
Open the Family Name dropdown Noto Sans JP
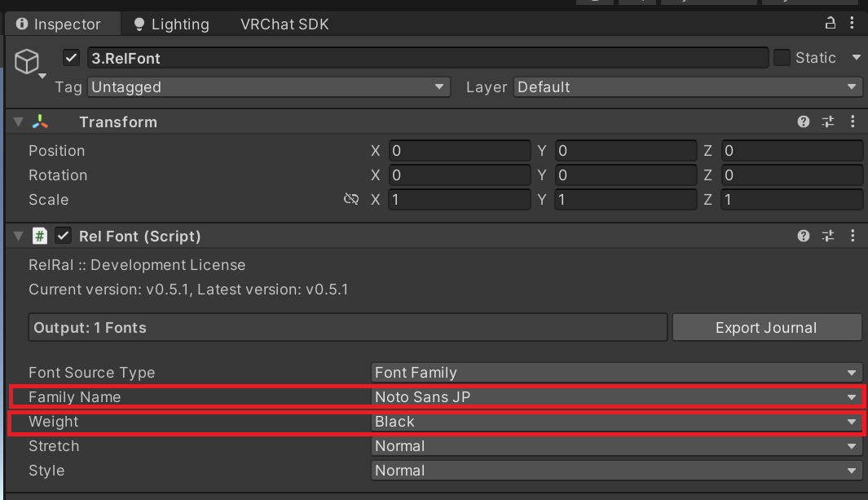(x=616, y=397)
